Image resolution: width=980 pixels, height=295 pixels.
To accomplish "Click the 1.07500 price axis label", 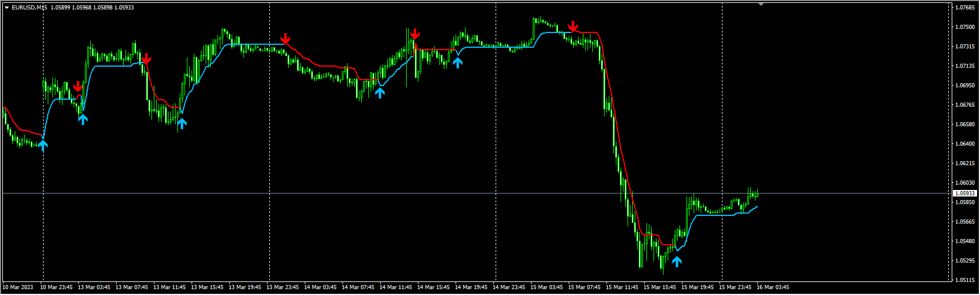I will pos(964,27).
